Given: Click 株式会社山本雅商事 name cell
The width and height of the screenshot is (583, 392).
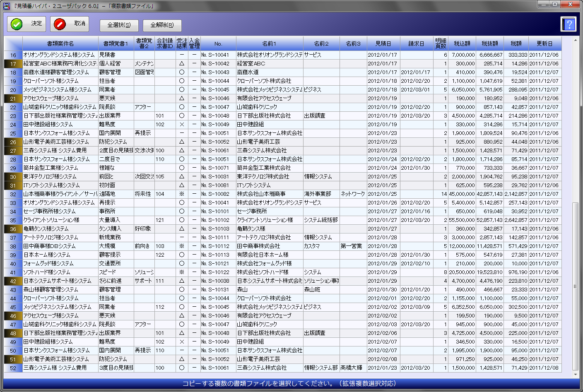Looking at the screenshot, I should [x=270, y=194].
